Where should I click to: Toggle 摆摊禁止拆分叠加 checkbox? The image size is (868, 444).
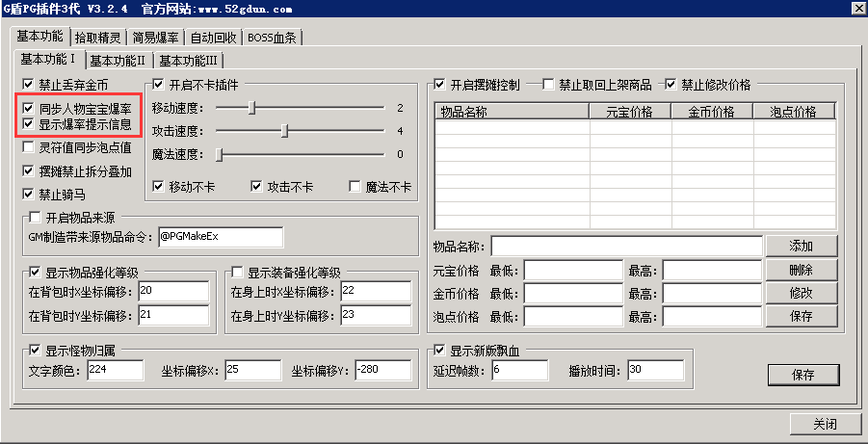[28, 171]
